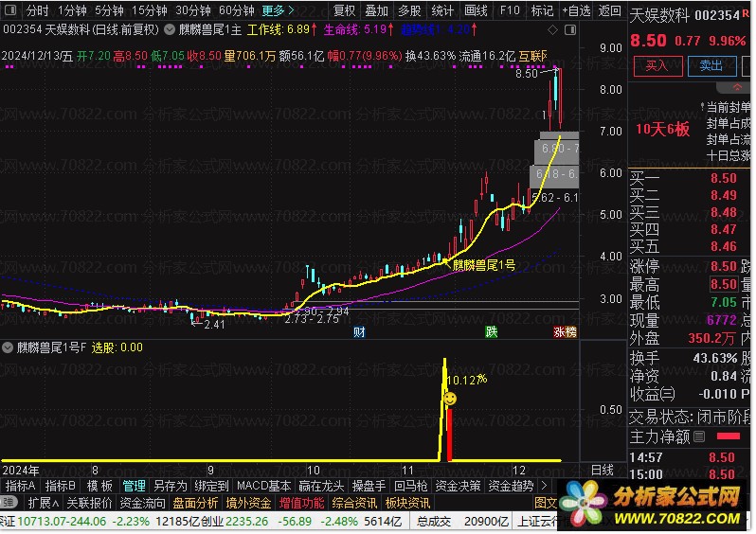Open the 境外资金 tab
The width and height of the screenshot is (756, 534).
tap(248, 503)
